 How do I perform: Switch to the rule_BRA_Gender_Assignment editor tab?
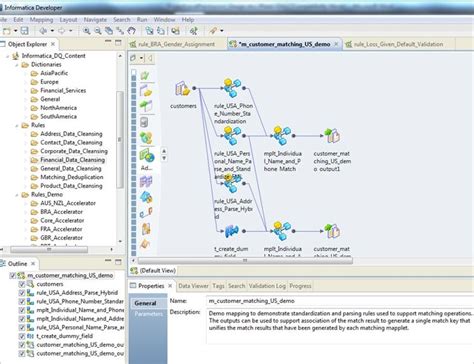click(177, 44)
